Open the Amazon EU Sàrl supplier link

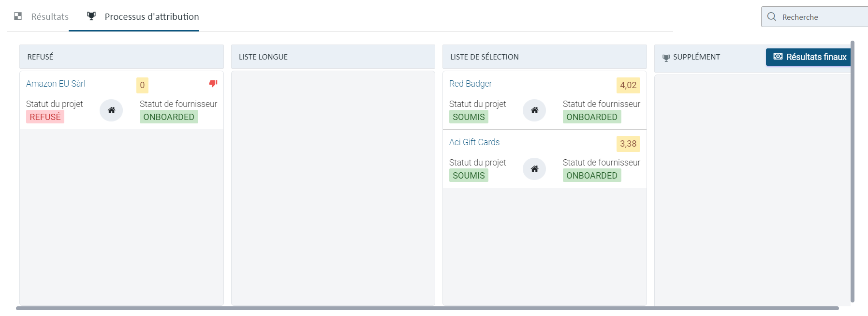[x=56, y=84]
